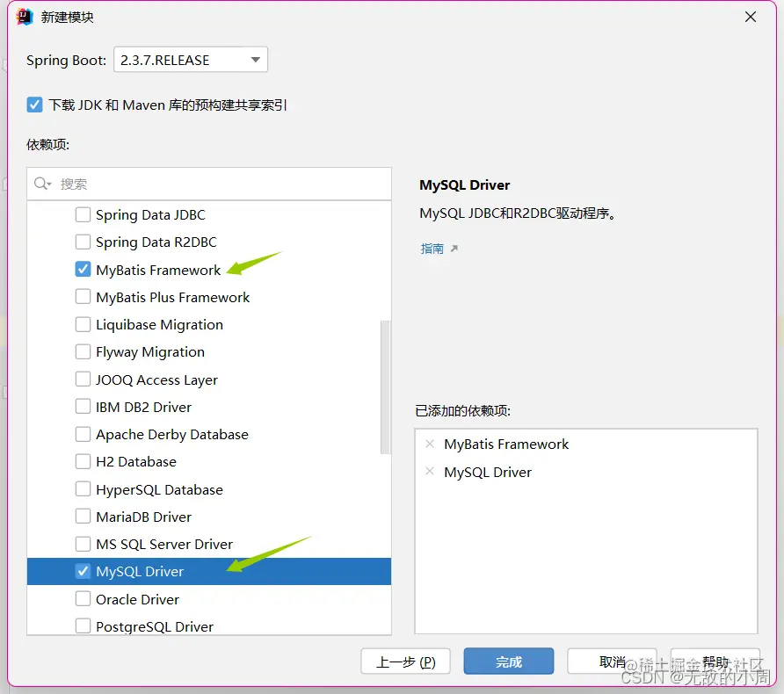This screenshot has height=694, width=784.
Task: Check MyBatis Plus Framework
Action: pyautogui.click(x=83, y=297)
